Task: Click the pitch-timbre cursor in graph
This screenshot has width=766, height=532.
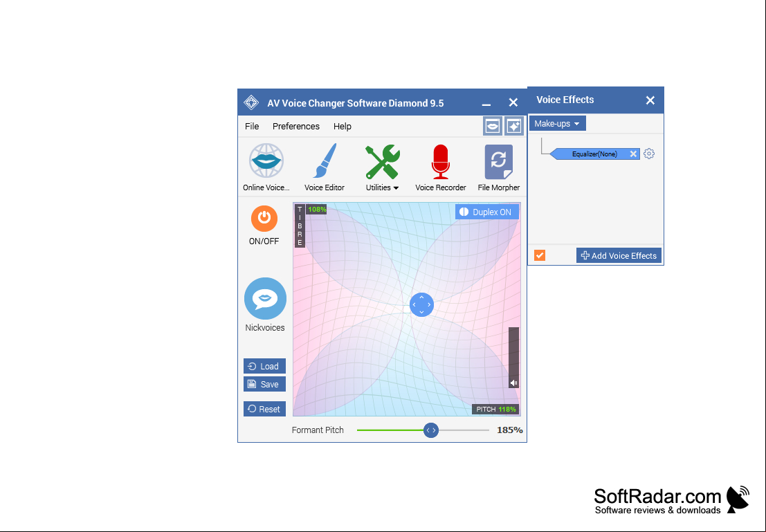Action: [421, 305]
